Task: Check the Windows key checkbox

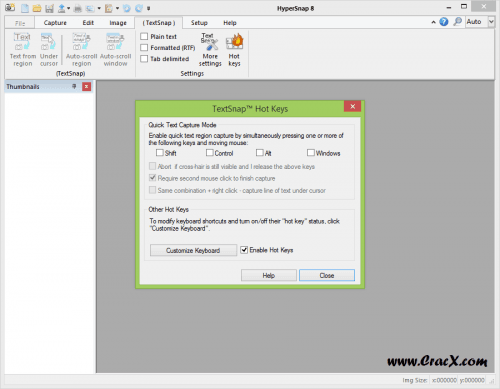Action: tap(311, 153)
